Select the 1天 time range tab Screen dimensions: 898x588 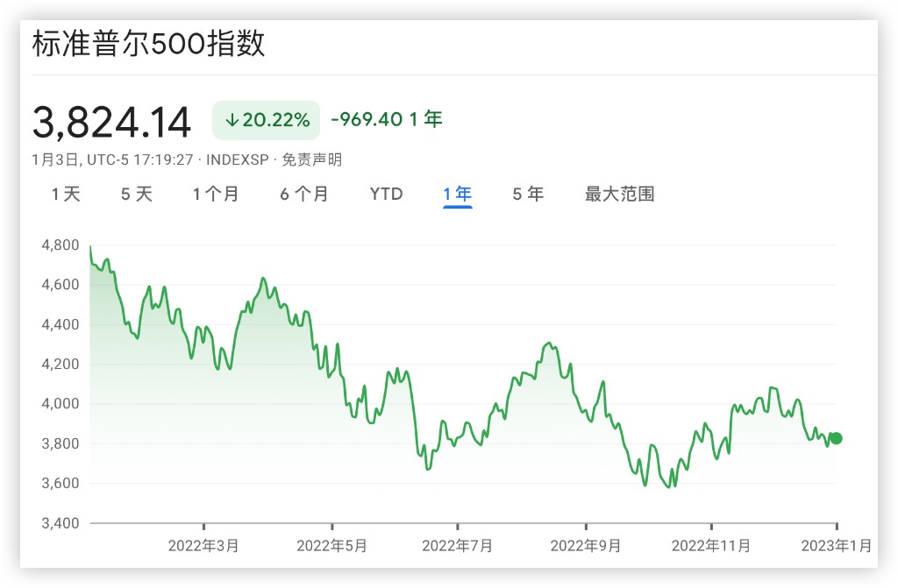(66, 194)
